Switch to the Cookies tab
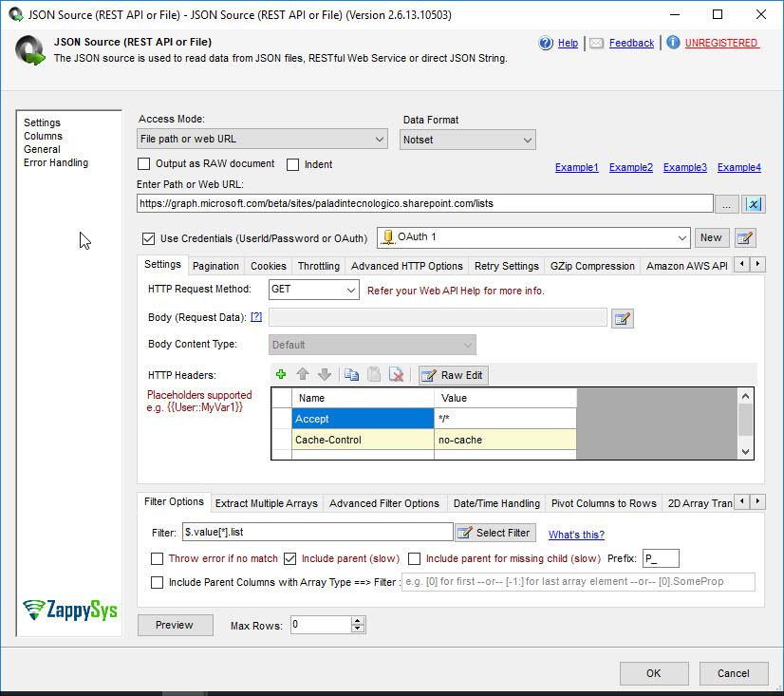The height and width of the screenshot is (696, 784). pyautogui.click(x=269, y=266)
